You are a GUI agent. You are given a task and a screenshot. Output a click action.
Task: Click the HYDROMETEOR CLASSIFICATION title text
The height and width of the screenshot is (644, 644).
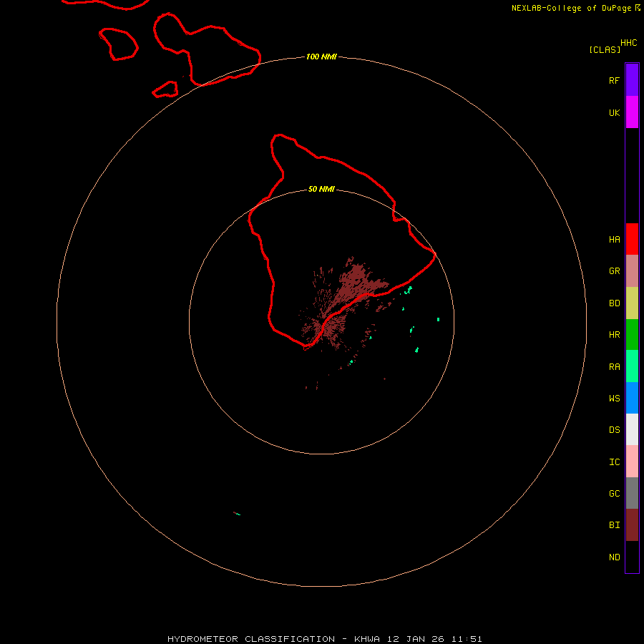coord(251,639)
